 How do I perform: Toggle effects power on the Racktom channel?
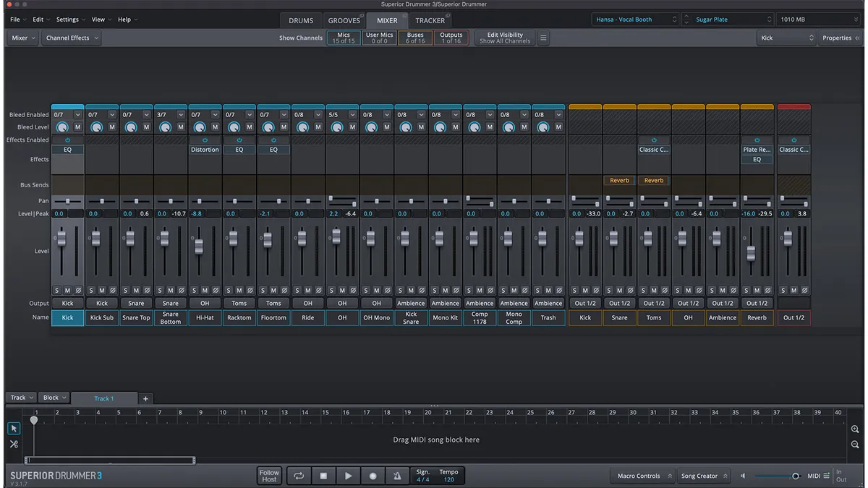(x=239, y=140)
